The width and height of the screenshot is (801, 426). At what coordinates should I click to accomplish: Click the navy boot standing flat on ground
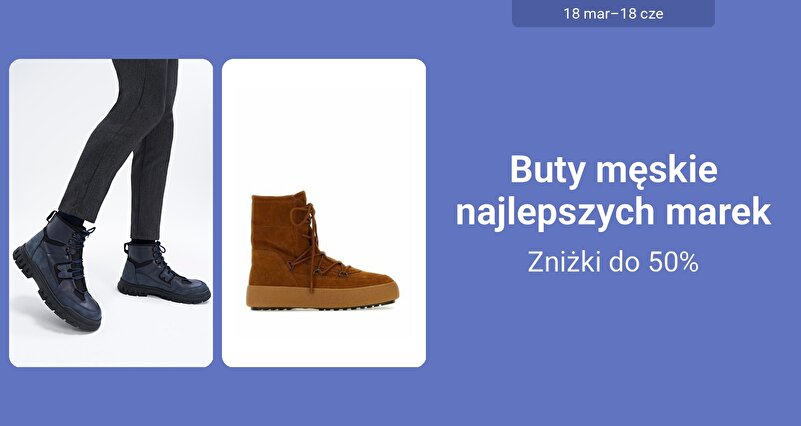tap(162, 273)
